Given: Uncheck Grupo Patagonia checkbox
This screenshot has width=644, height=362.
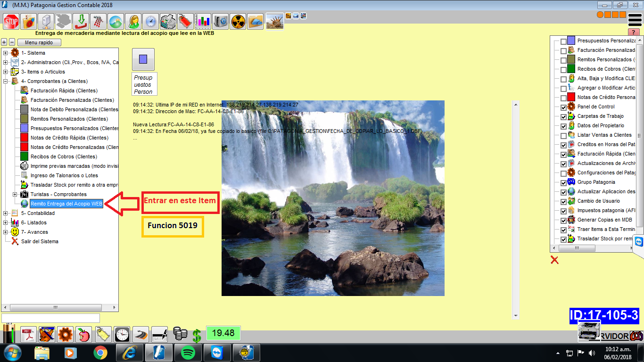Looking at the screenshot, I should point(564,183).
